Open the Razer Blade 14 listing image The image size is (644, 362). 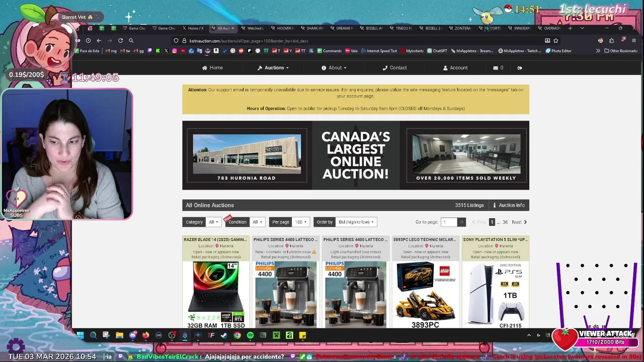[x=216, y=295]
